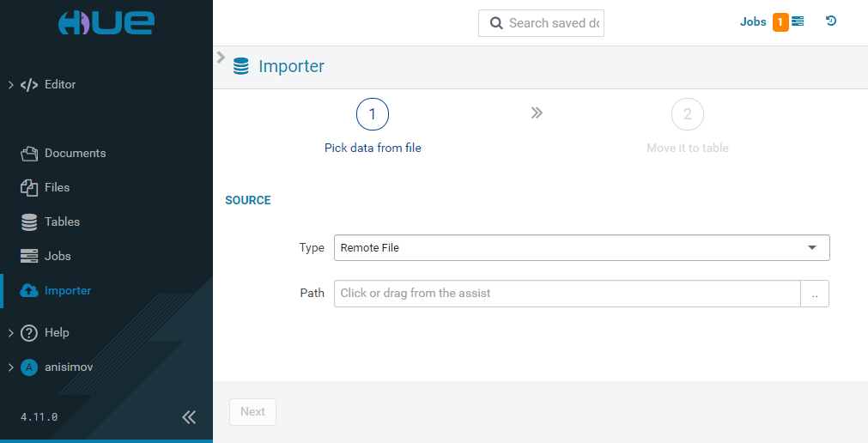Click the double arrow between steps
The height and width of the screenshot is (443, 868).
tap(537, 113)
